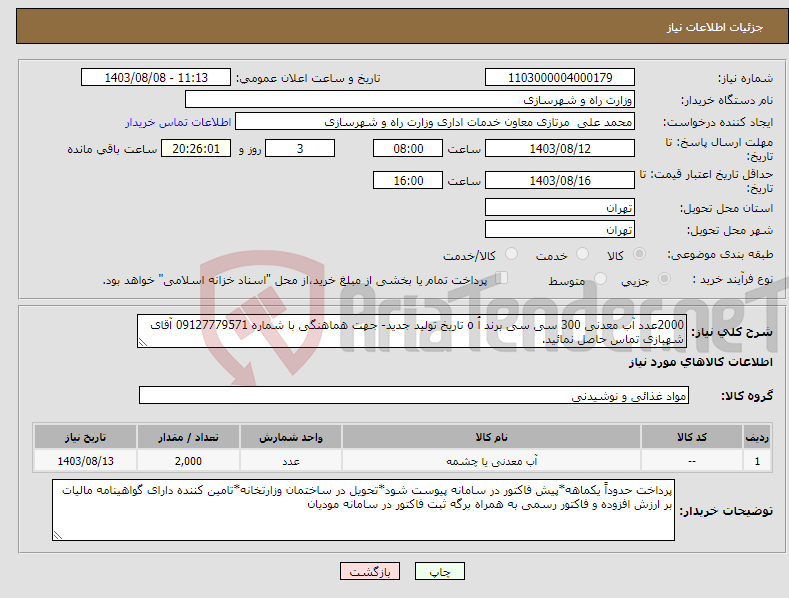Image resolution: width=789 pixels, height=598 pixels.
Task: Select the متوسط purchase type radio
Action: 600,278
